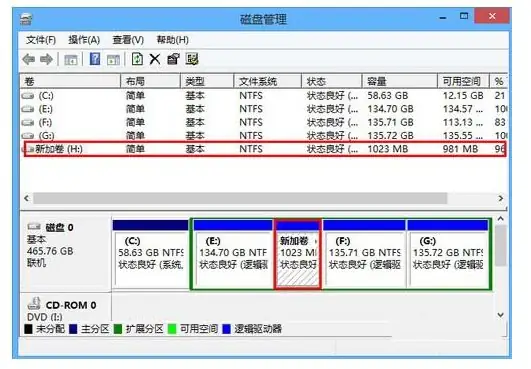Click the 135.72 GB capacity cell
Image resolution: width=531 pixels, height=369 pixels.
(x=391, y=136)
